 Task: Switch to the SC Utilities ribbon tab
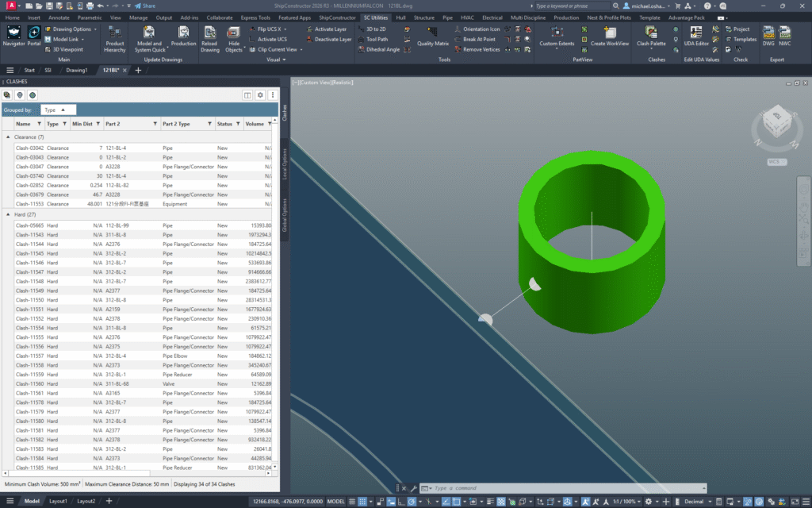375,17
